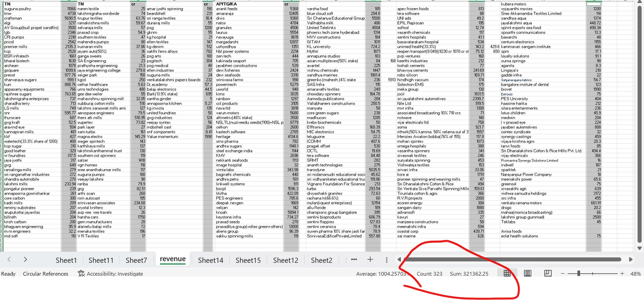Click the Ready status indicator
This screenshot has width=644, height=300.
(8, 274)
